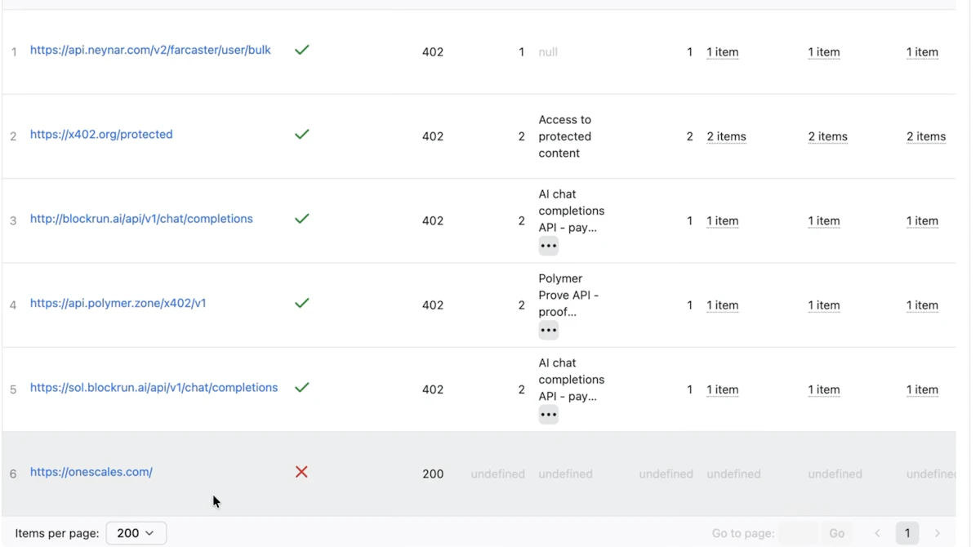980x547 pixels.
Task: Click the Go to page input field
Action: [x=798, y=533]
